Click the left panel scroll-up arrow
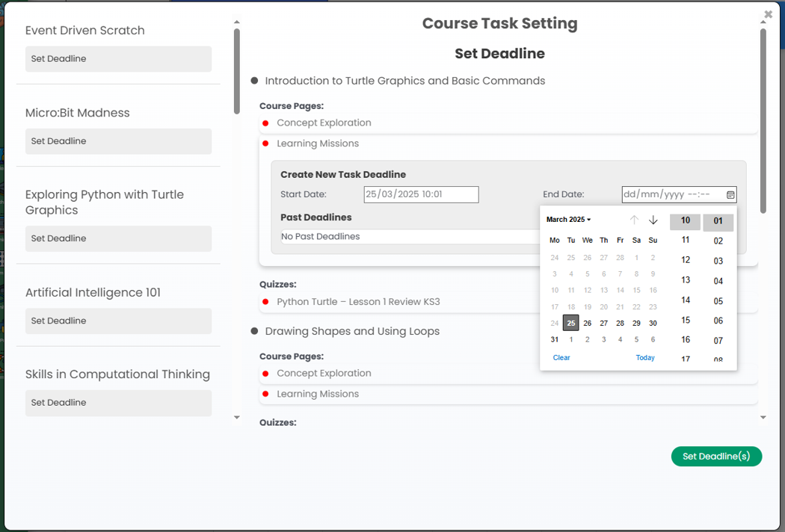785x532 pixels. pyautogui.click(x=237, y=22)
